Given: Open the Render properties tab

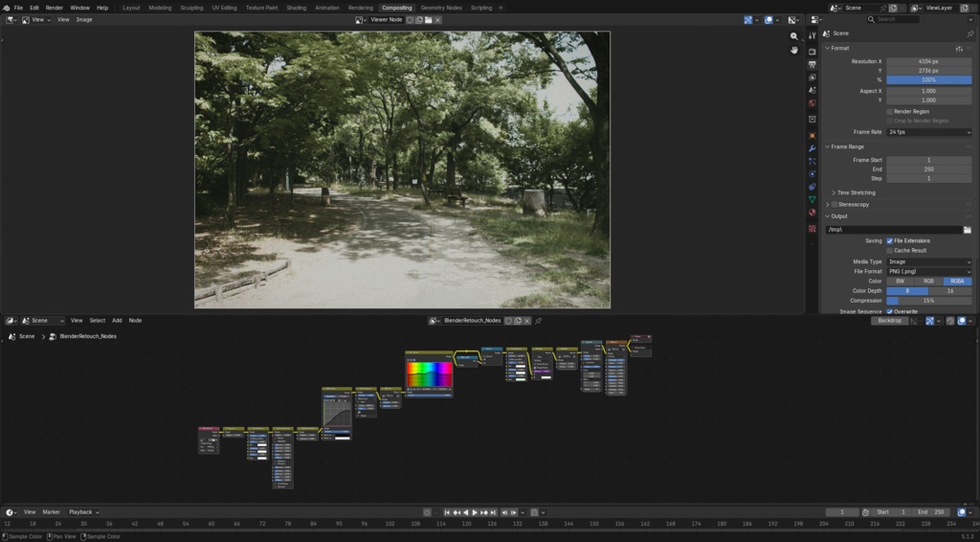Looking at the screenshot, I should [812, 52].
